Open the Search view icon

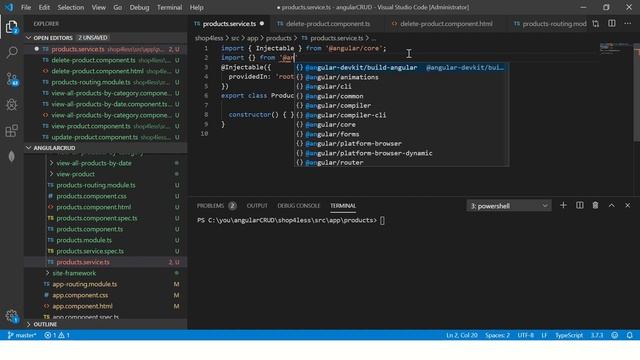12,52
